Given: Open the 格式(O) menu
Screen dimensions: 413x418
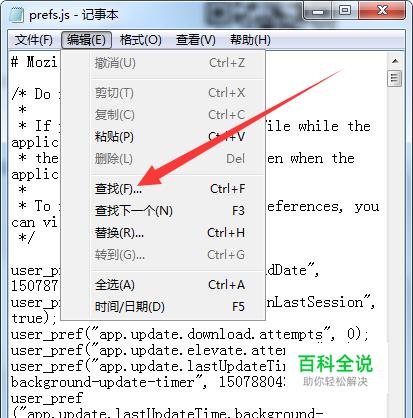Looking at the screenshot, I should coord(141,40).
